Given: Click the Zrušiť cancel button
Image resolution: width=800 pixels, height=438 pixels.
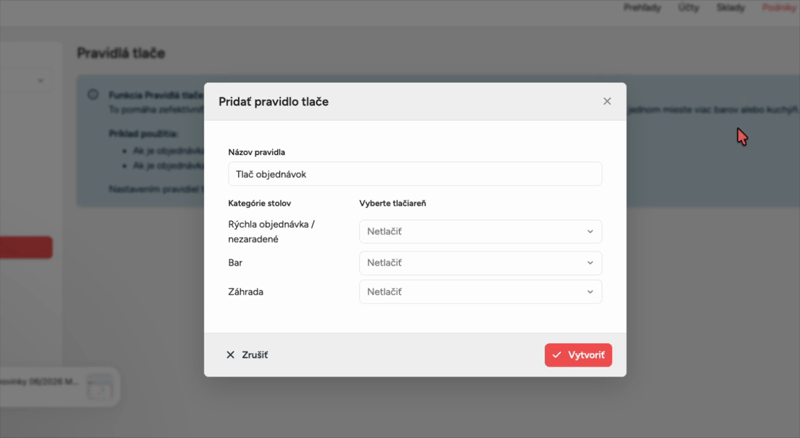Looking at the screenshot, I should pyautogui.click(x=247, y=355).
